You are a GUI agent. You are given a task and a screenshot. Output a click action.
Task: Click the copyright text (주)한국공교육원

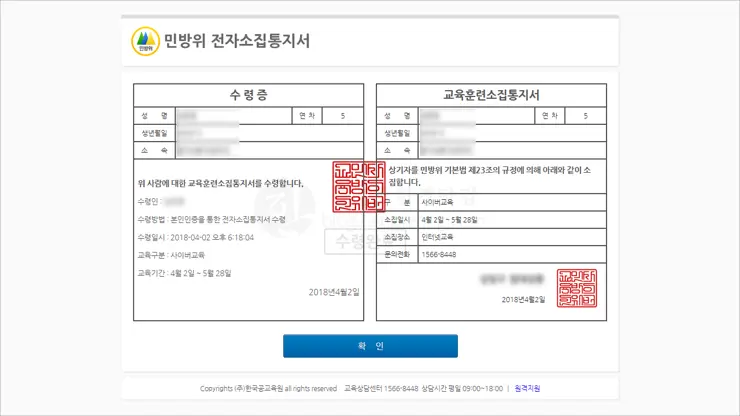[x=268, y=389]
